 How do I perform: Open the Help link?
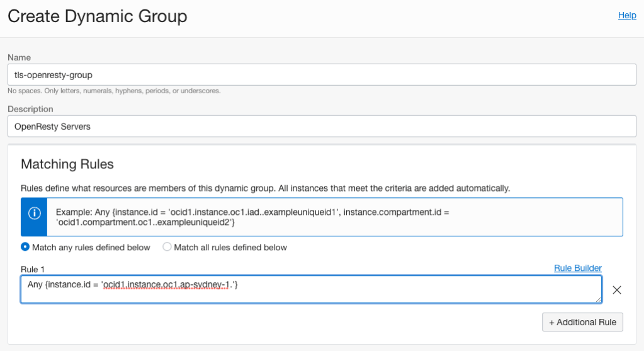click(626, 15)
